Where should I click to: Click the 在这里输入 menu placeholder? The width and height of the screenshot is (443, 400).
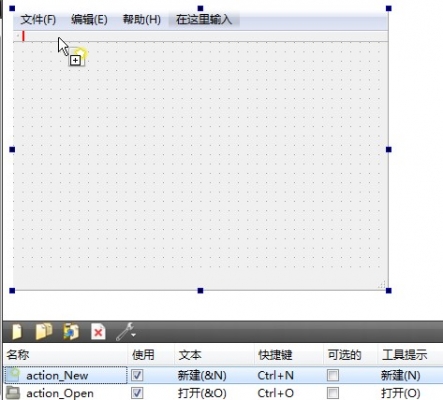(204, 20)
